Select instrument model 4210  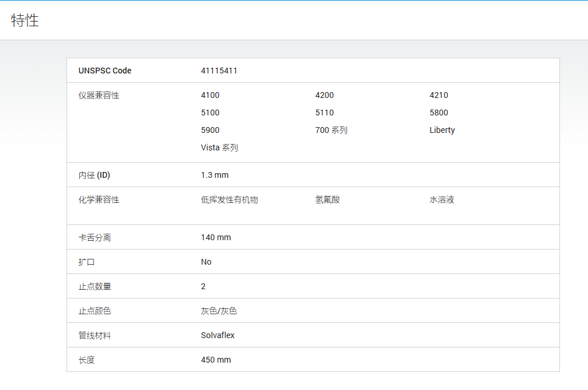pos(439,95)
